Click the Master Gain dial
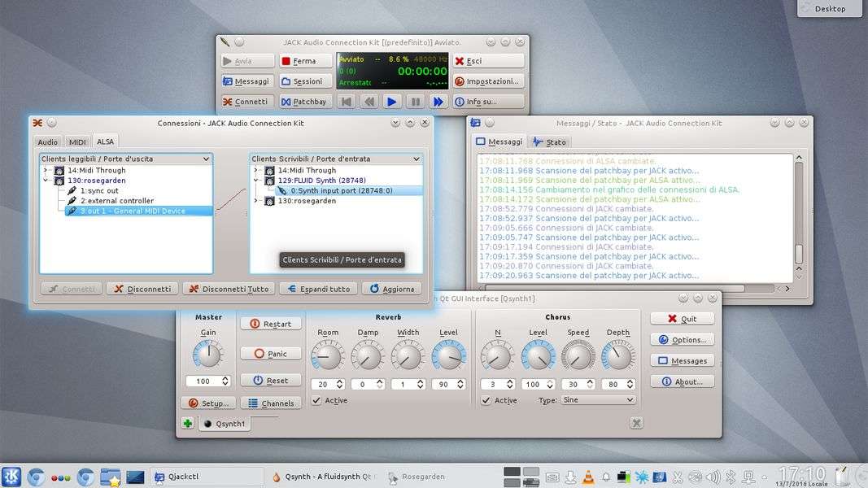This screenshot has height=488, width=868. tap(208, 354)
